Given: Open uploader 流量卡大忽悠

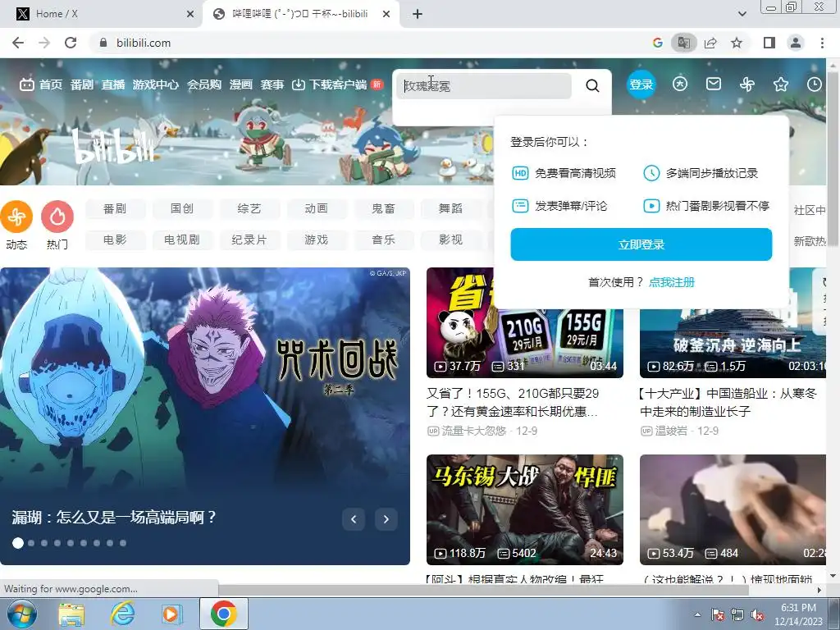Looking at the screenshot, I should coord(473,431).
